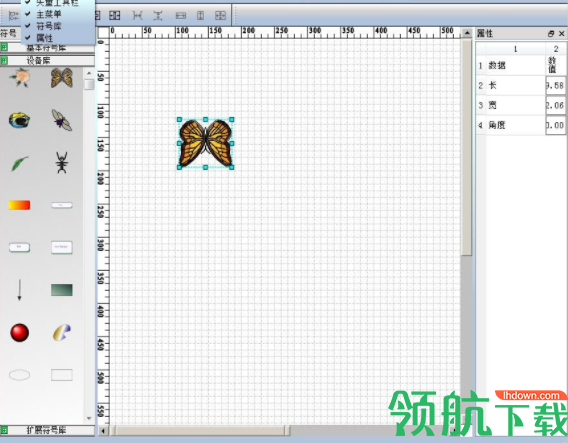Pick the gold and blue curved shape symbol
Viewport: 568px width, 443px height.
[62, 333]
